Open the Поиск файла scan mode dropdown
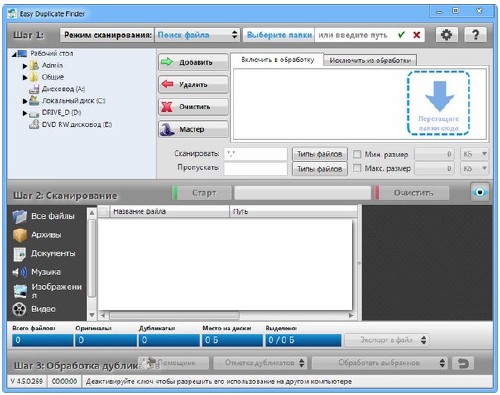This screenshot has width=500, height=395. [197, 35]
